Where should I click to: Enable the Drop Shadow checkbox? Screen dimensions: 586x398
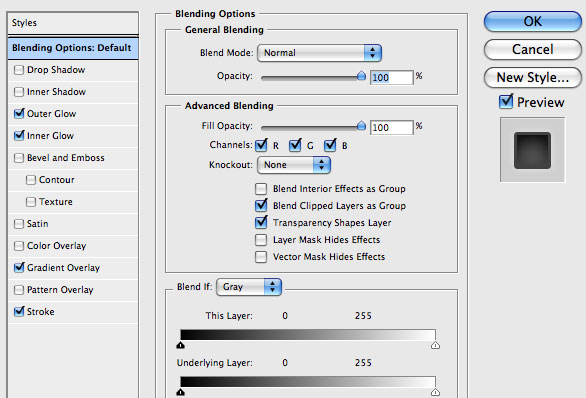click(x=19, y=70)
